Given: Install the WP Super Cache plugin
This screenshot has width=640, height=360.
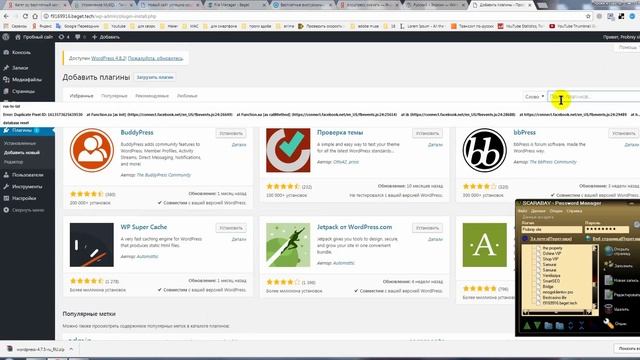Looking at the screenshot, I should [x=231, y=228].
